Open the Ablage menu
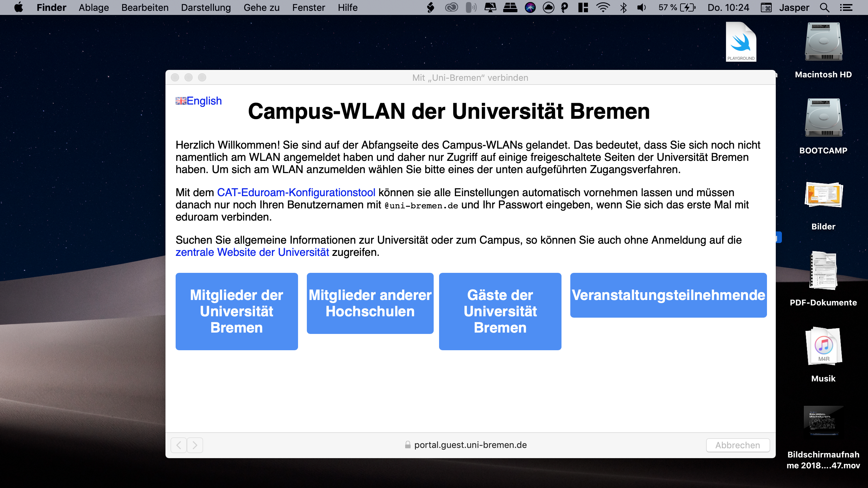868x488 pixels. (94, 7)
